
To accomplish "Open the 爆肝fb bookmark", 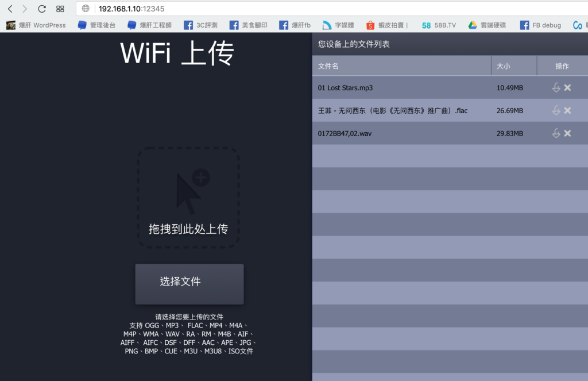I will pos(295,25).
